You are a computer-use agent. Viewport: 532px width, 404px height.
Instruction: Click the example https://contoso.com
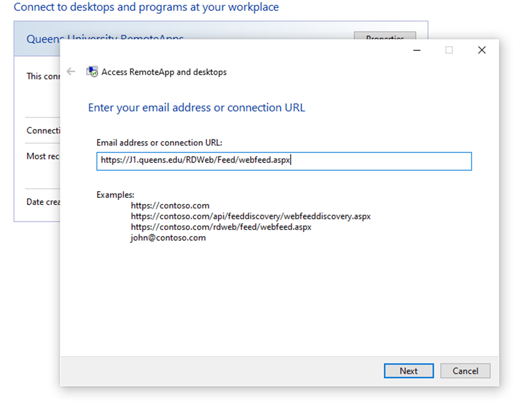pos(170,205)
